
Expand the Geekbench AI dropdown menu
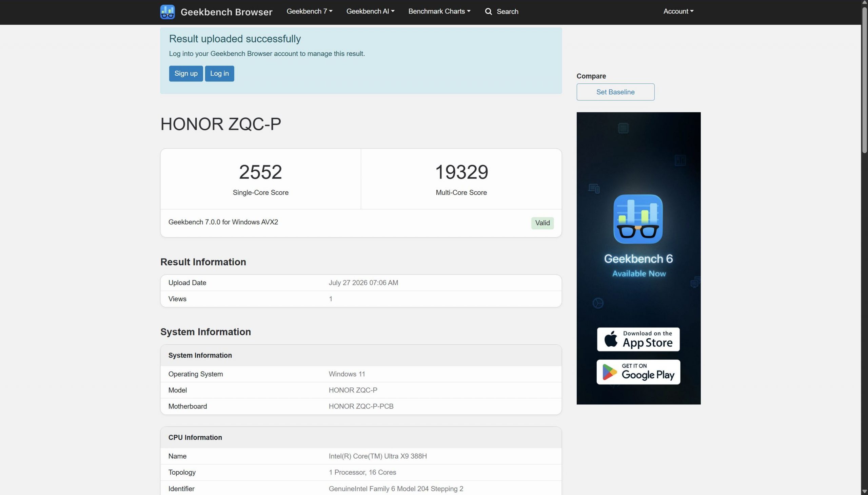click(370, 11)
